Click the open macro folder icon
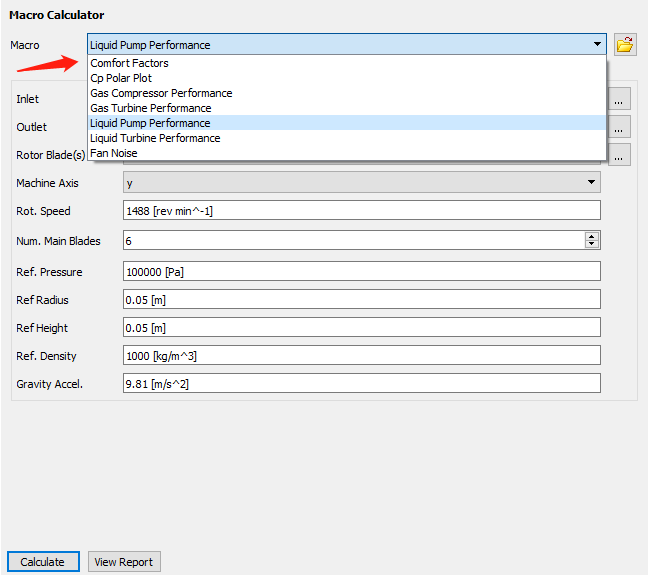649x575 pixels. point(625,44)
